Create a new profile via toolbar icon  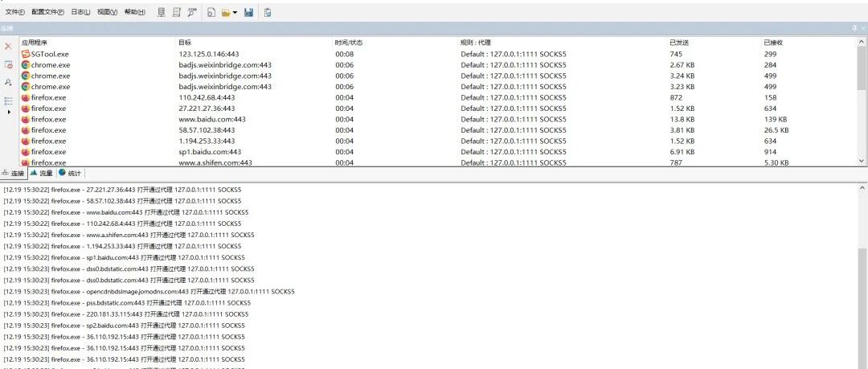[x=211, y=12]
